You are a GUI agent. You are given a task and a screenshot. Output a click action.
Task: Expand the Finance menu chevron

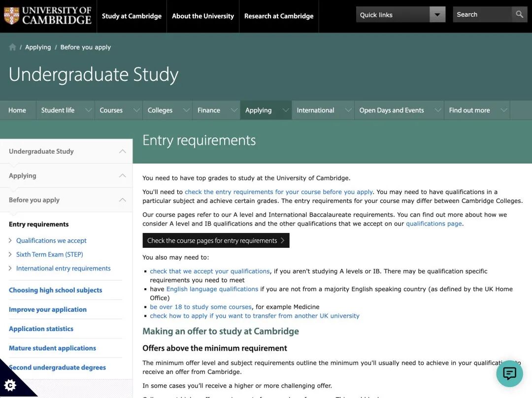click(234, 110)
